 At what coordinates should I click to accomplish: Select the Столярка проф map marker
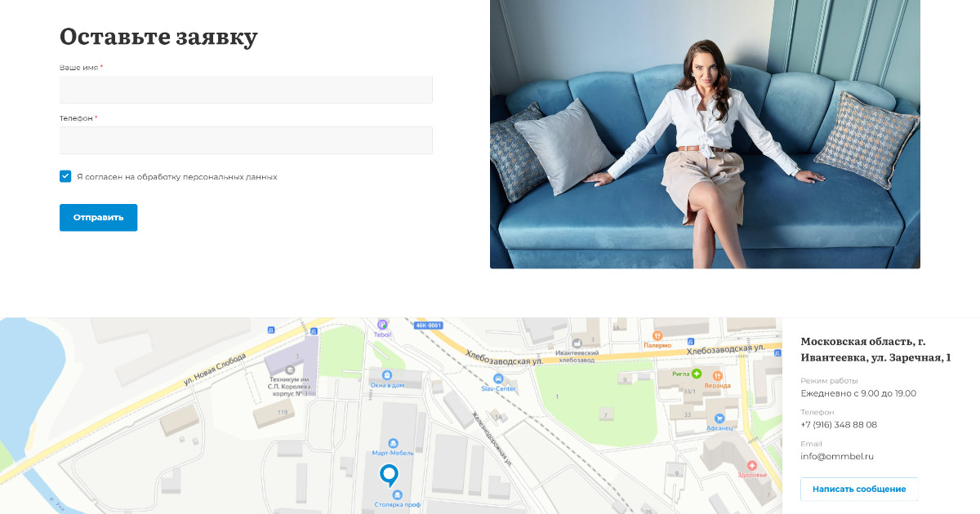(x=398, y=494)
